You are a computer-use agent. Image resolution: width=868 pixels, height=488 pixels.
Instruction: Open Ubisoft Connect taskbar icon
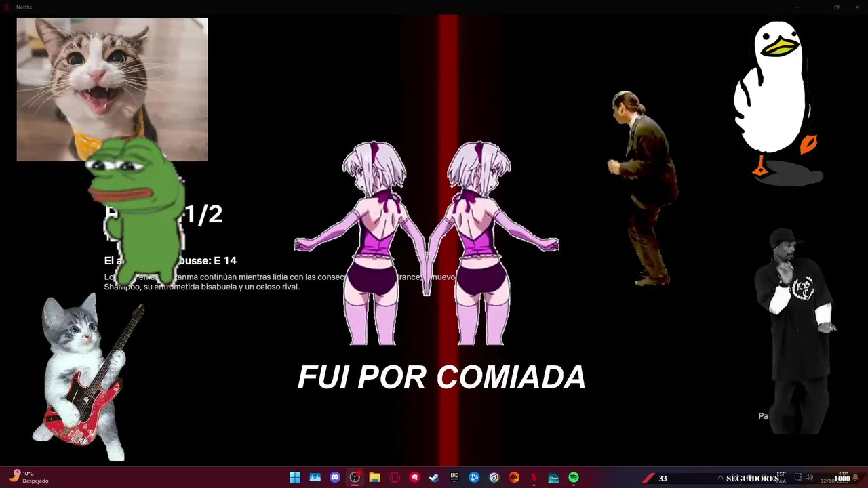pos(494,477)
